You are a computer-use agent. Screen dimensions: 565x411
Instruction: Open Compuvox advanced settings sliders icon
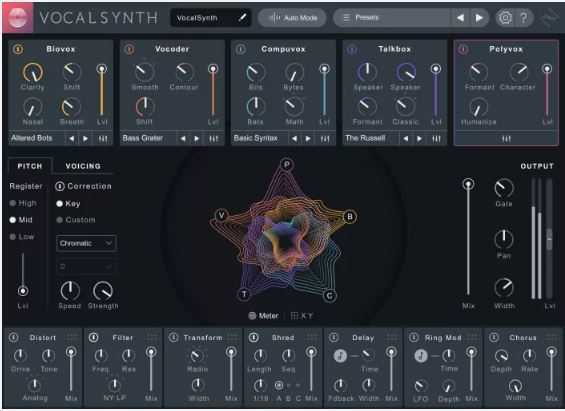click(x=325, y=139)
